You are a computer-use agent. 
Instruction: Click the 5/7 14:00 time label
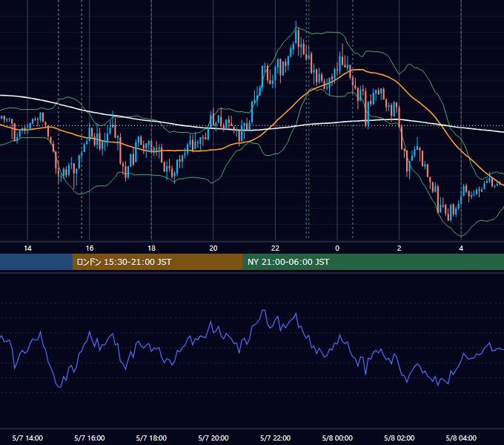(27, 438)
